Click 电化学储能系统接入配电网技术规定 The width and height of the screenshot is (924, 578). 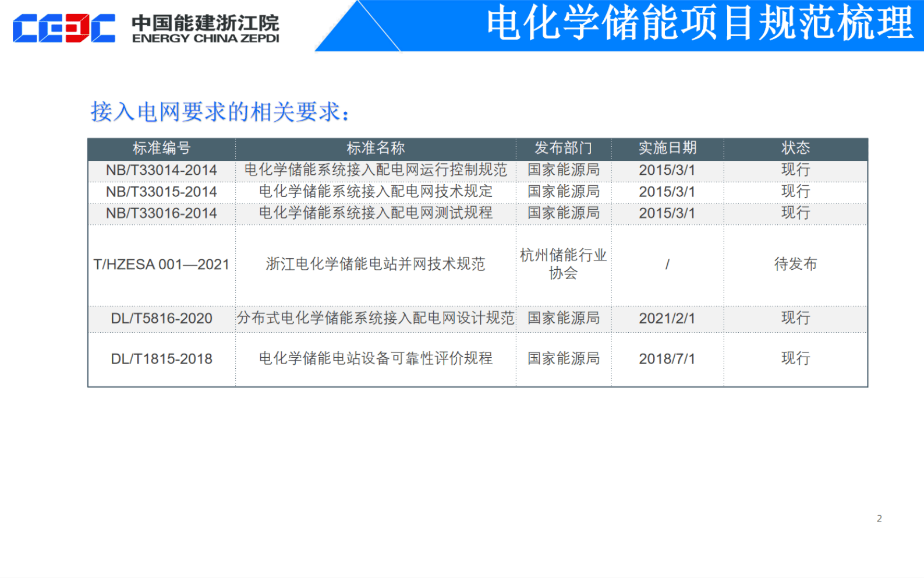point(376,192)
